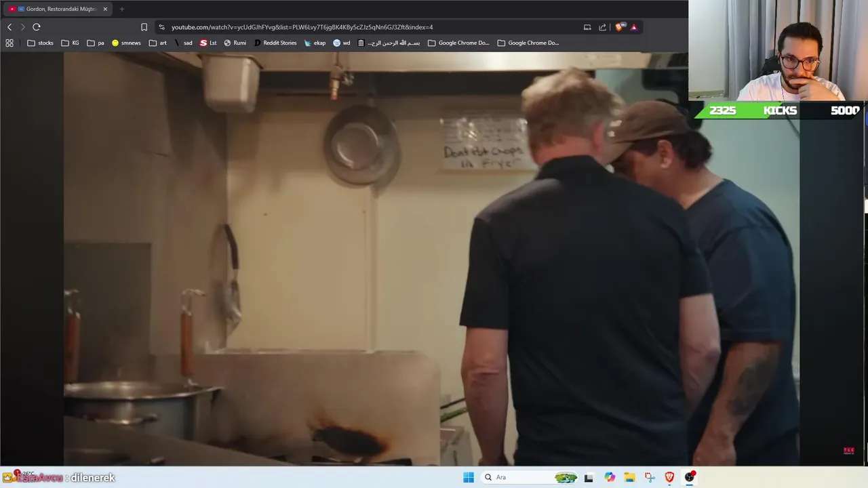Screen dimensions: 868x488
Task: Open the Lst bookmark
Action: tap(208, 43)
